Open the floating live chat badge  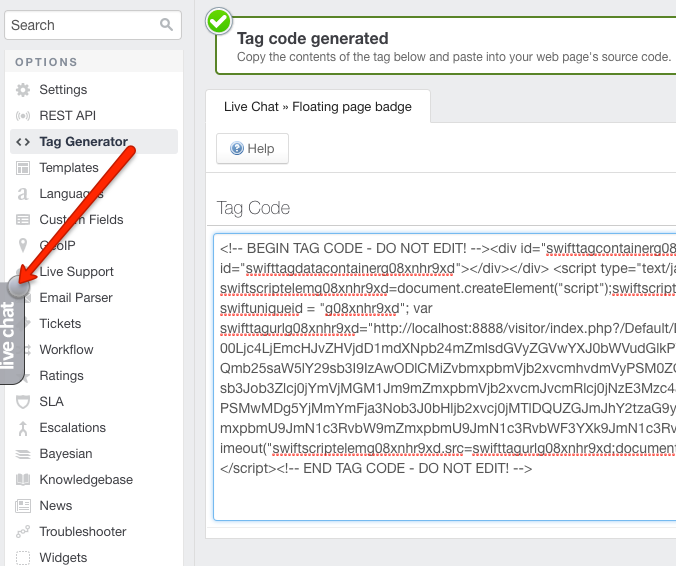click(12, 332)
